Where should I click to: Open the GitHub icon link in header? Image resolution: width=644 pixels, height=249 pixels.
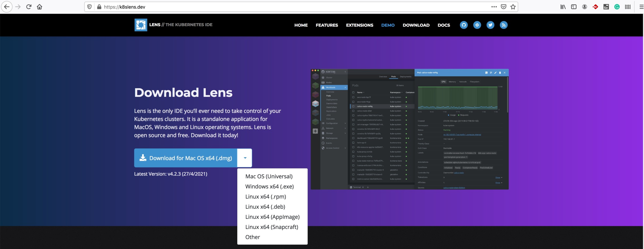464,25
